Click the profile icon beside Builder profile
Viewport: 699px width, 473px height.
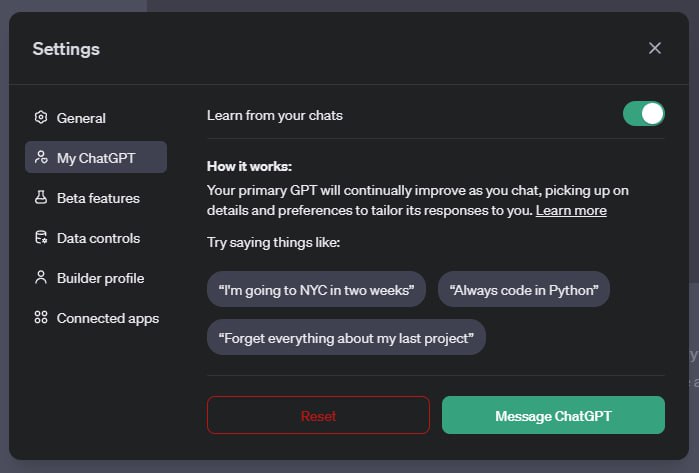tap(41, 278)
